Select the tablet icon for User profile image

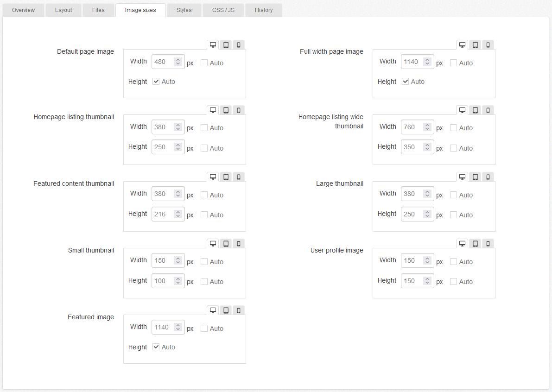coord(475,243)
